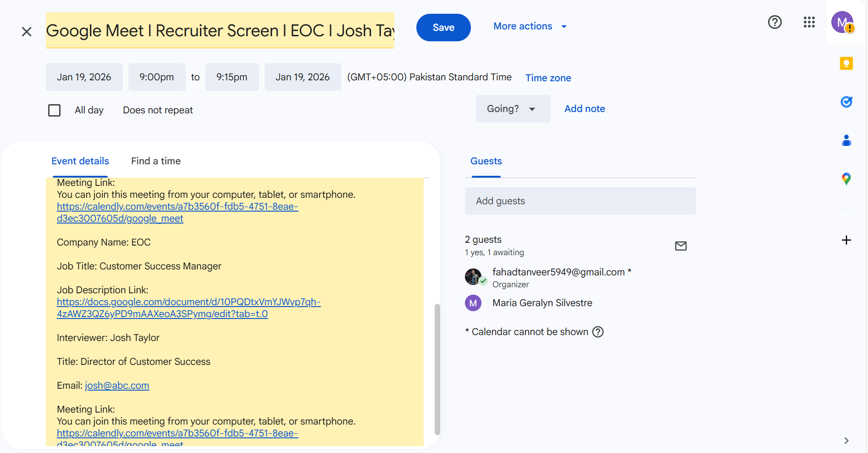The image size is (868, 453).
Task: Click the description scrollbar
Action: (x=437, y=369)
